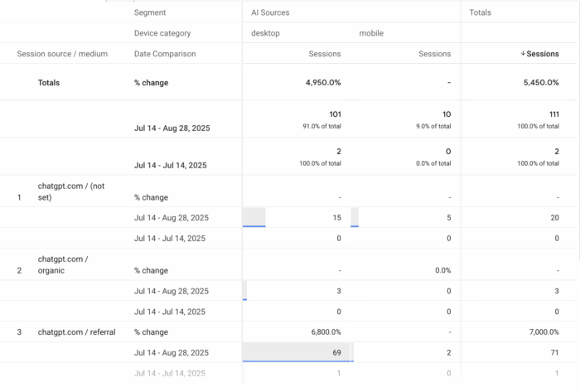Click the bar cell with 15 desktop sessions
580x392 pixels.
[298, 218]
